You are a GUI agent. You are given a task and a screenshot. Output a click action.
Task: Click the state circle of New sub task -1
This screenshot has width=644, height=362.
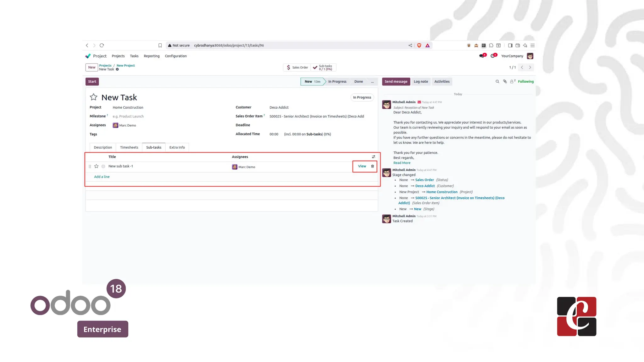point(103,166)
